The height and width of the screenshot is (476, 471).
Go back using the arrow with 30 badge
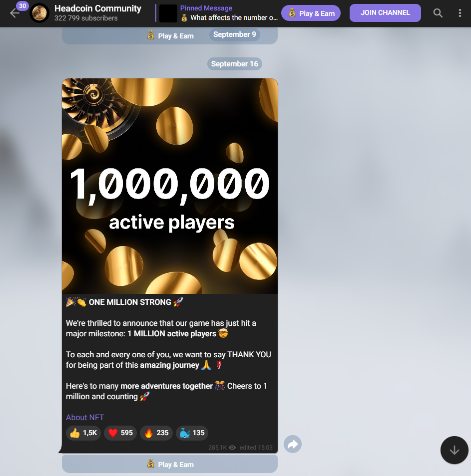(14, 13)
